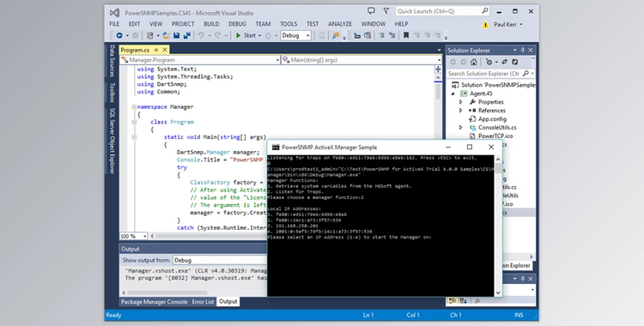Open the FILE menu
Viewport: 644px width, 326px height.
pos(114,24)
